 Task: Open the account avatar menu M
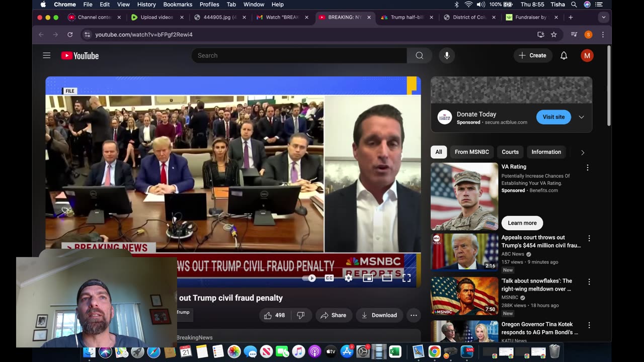point(587,55)
